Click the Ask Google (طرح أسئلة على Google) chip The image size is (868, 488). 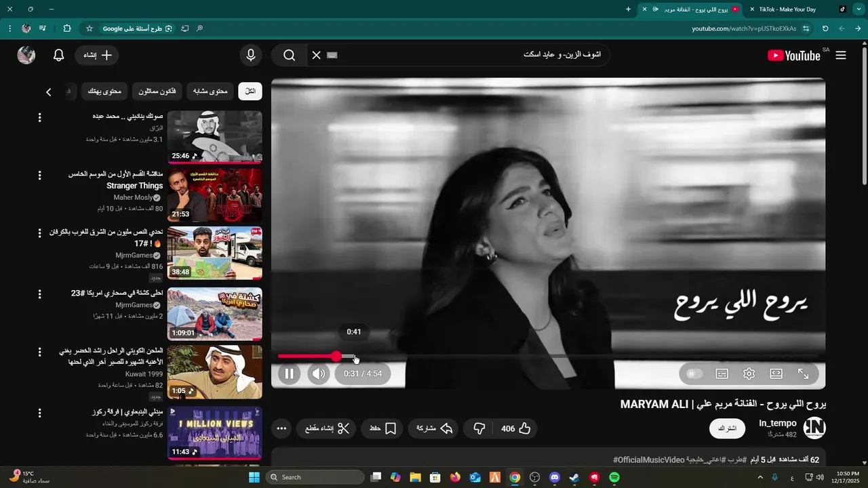click(138, 28)
